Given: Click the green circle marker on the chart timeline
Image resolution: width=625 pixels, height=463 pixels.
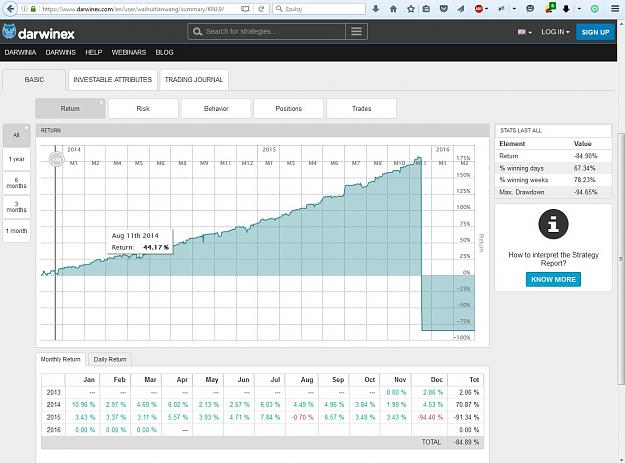Looking at the screenshot, I should tap(57, 160).
